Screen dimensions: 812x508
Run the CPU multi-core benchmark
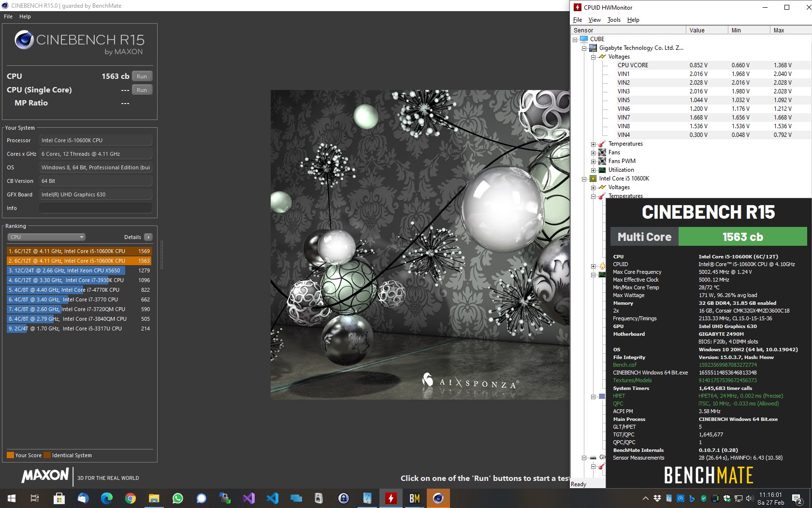click(x=142, y=76)
